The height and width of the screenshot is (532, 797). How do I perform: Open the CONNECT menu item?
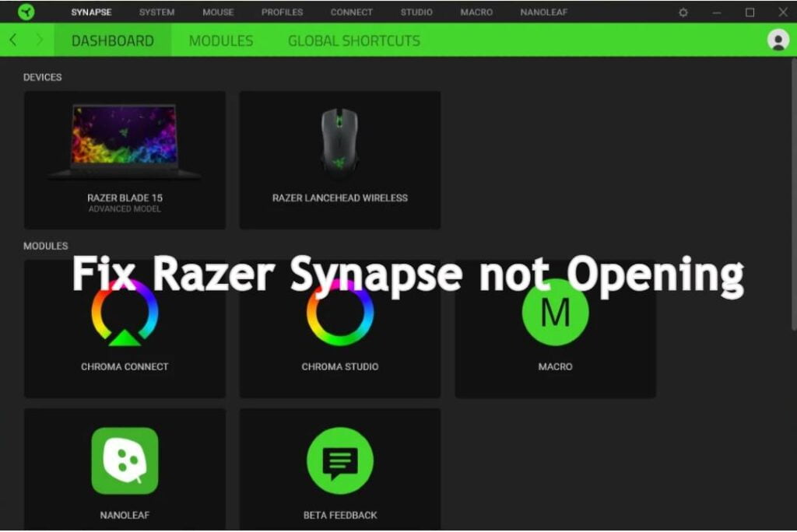(351, 12)
